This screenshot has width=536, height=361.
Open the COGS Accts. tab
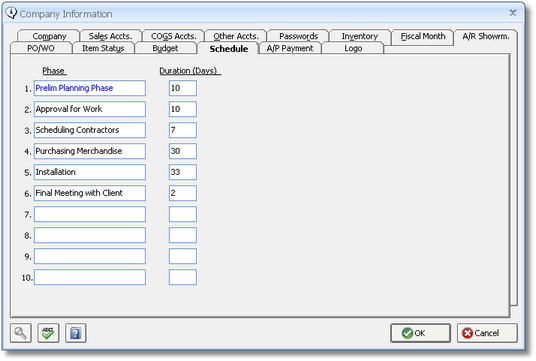coord(174,36)
